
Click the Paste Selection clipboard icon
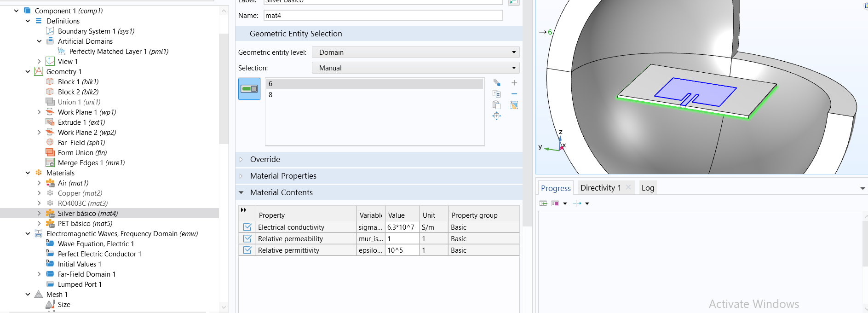(496, 105)
